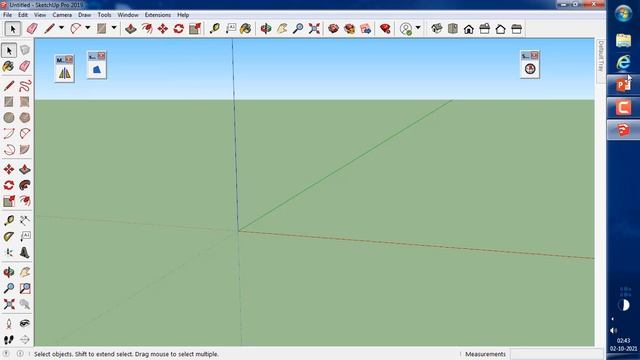
Task: Select the Freehand tool in left tool set
Action: coord(24,86)
